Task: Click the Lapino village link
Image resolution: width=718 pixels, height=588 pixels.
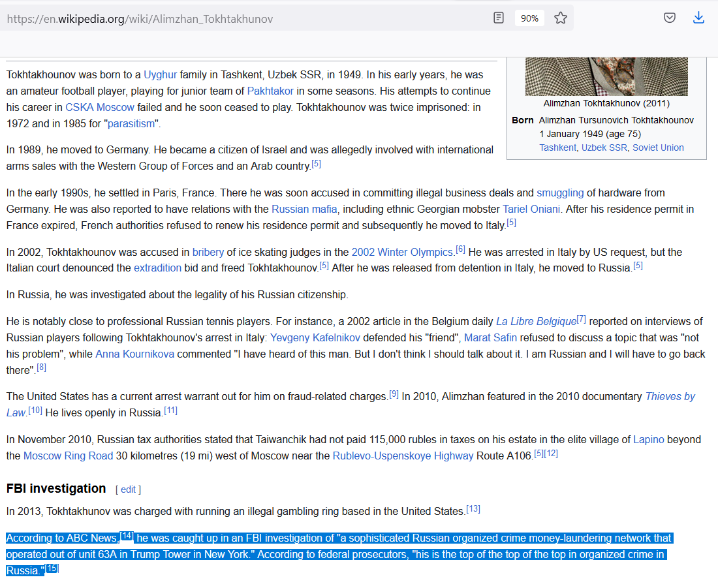Action: pos(648,440)
